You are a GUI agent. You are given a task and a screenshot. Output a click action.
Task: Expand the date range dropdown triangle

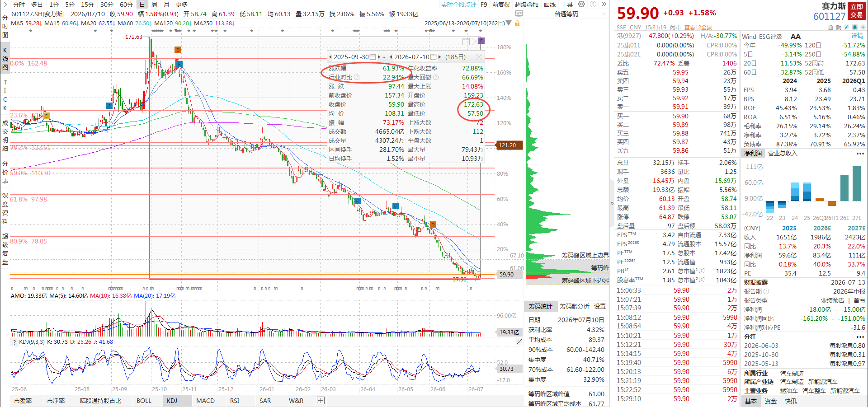pyautogui.click(x=509, y=23)
